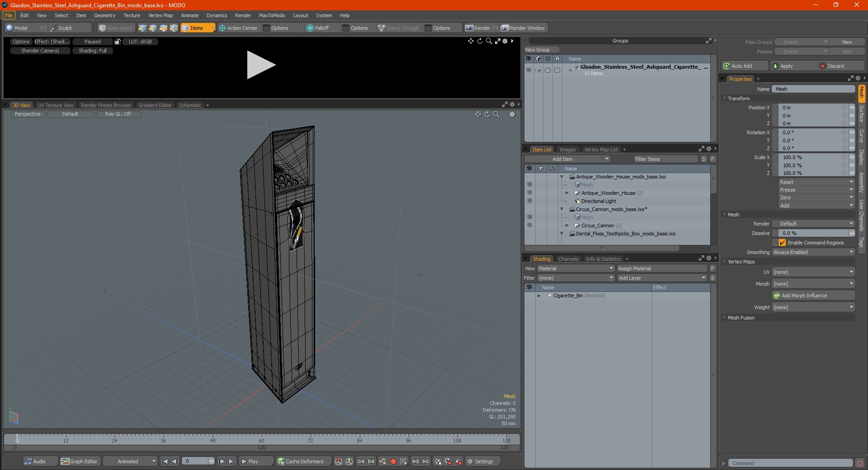Expand Antique_Wooden_House tree item

point(567,193)
